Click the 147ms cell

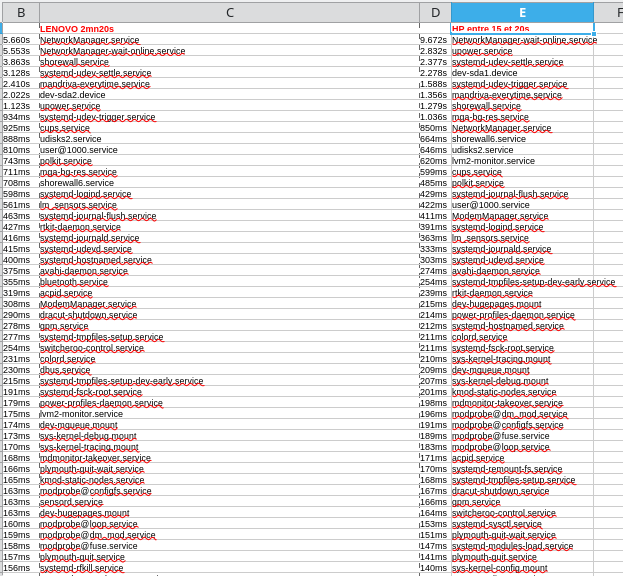(435, 546)
